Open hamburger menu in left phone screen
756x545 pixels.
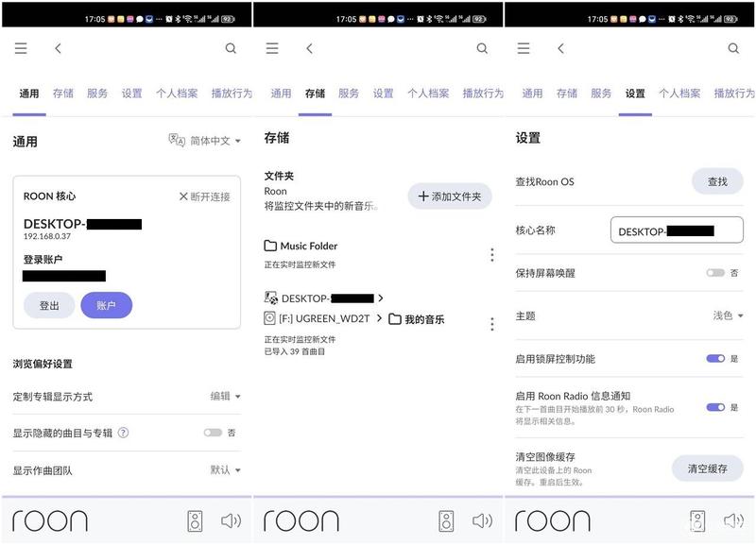[x=21, y=48]
